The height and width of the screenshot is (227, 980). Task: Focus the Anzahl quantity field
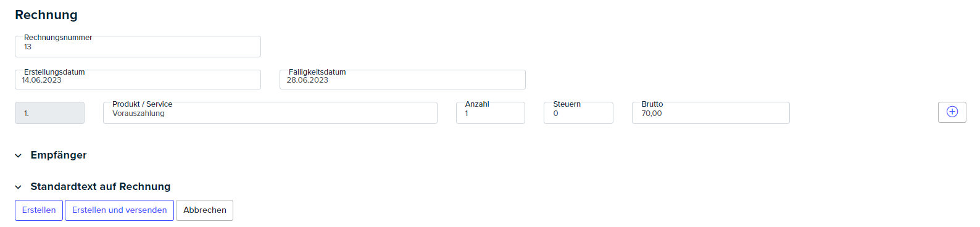pyautogui.click(x=491, y=113)
